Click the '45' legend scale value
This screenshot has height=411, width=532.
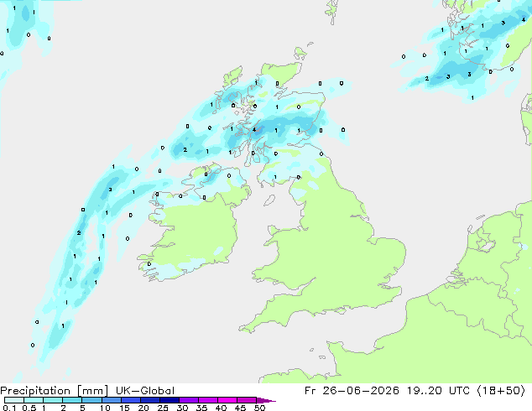click(240, 408)
